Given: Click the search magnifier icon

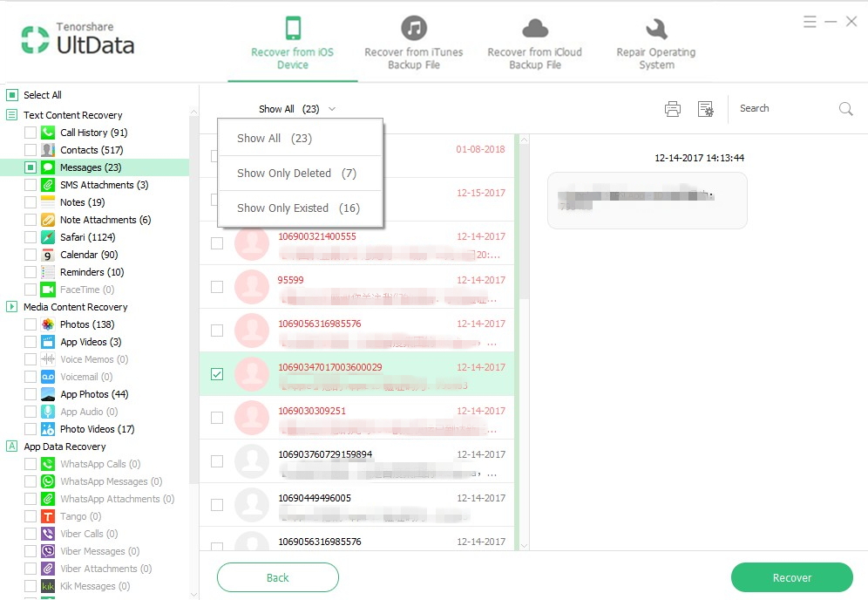Looking at the screenshot, I should (x=846, y=109).
